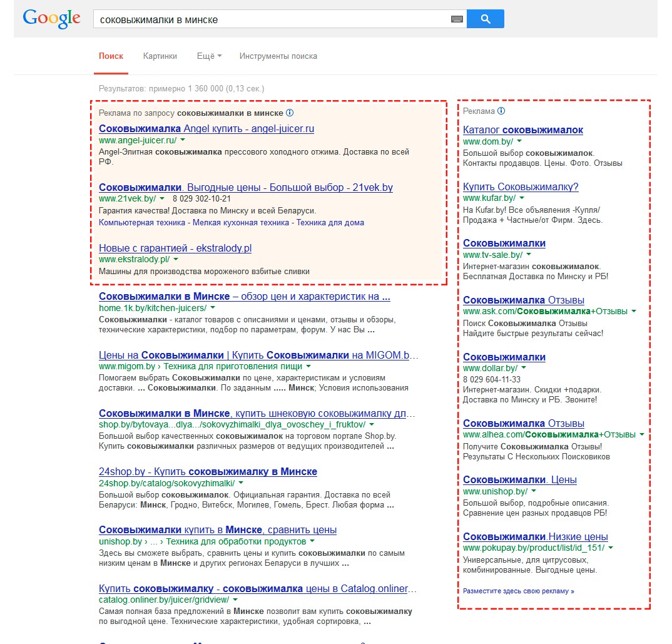672x644 pixels.
Task: Click the blue magnifier search button
Action: [485, 19]
